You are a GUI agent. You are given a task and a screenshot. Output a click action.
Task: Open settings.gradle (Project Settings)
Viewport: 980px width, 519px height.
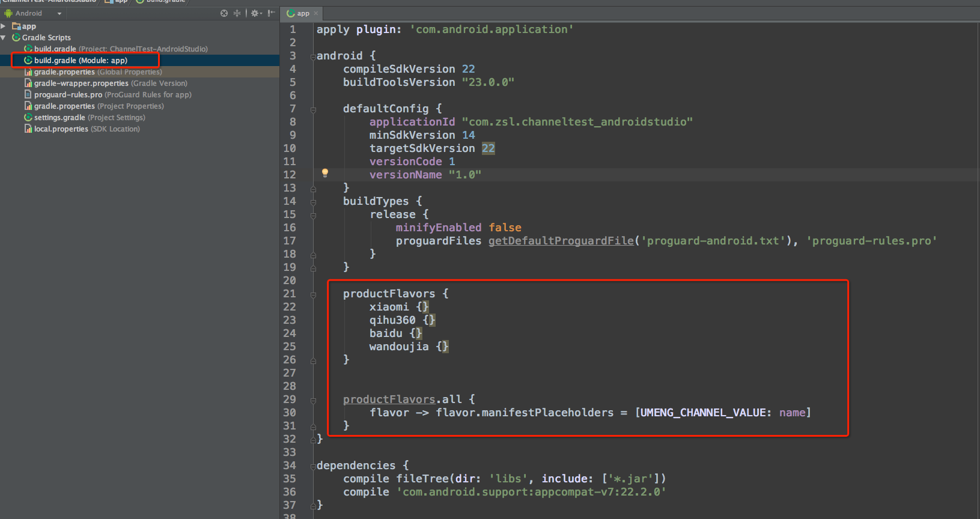(85, 118)
